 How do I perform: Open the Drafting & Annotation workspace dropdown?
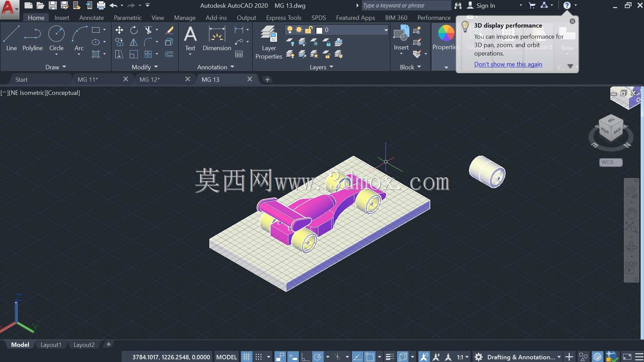tap(524, 357)
